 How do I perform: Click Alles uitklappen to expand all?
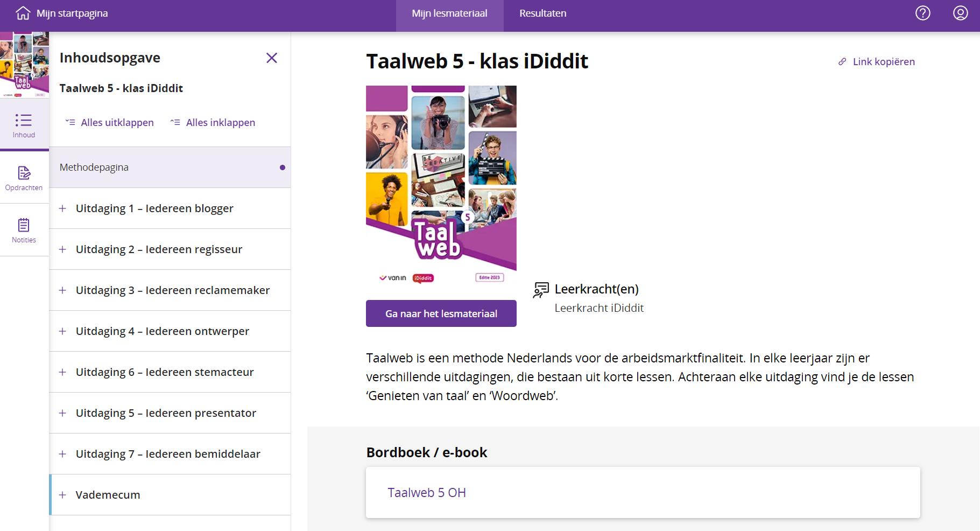coord(109,123)
